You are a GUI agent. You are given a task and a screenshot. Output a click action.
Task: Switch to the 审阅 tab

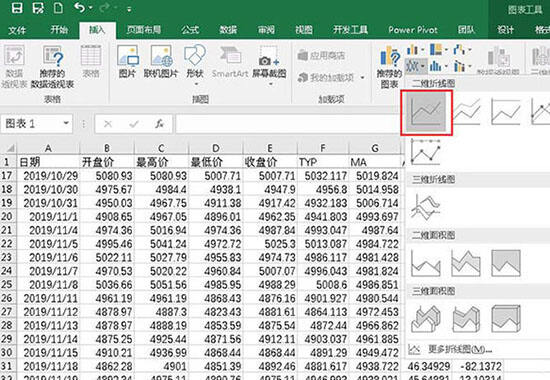266,30
